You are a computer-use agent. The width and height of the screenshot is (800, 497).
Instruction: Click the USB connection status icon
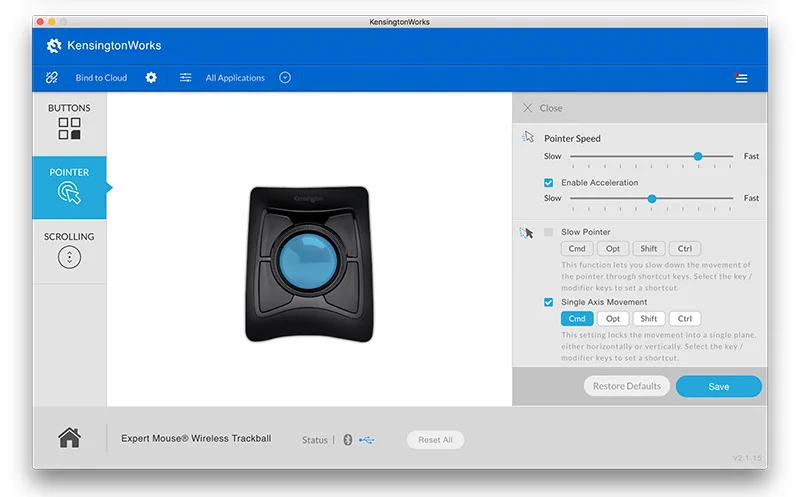point(366,440)
